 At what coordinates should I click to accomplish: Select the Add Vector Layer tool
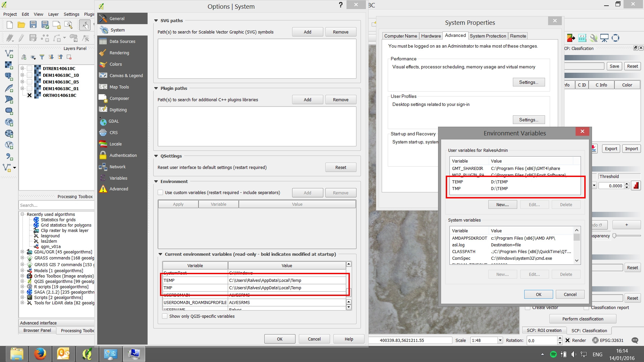(x=9, y=54)
